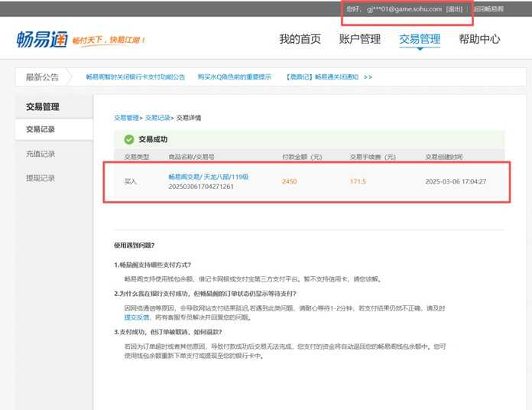
Task: Click the green transaction success checkmark icon
Action: [128, 139]
